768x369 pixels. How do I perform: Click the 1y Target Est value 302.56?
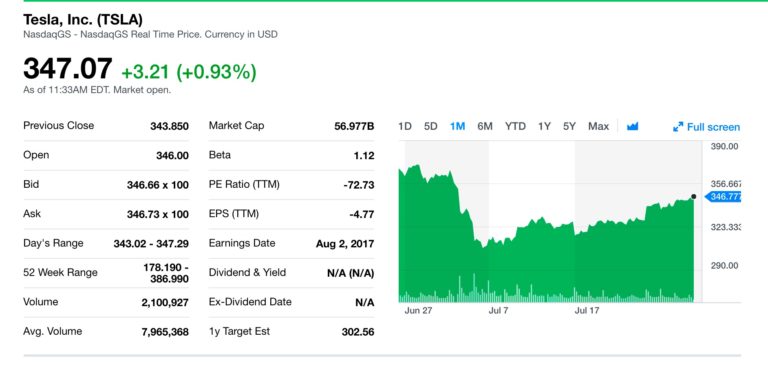tap(358, 332)
